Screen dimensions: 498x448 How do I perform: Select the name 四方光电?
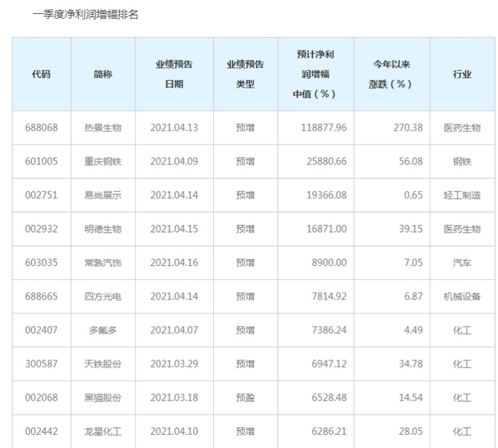103,296
